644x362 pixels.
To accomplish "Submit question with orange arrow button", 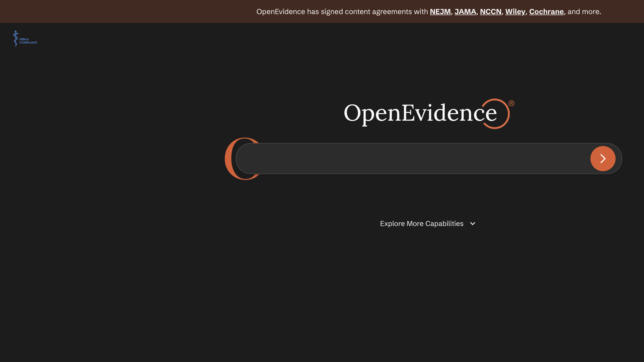I will tap(603, 159).
